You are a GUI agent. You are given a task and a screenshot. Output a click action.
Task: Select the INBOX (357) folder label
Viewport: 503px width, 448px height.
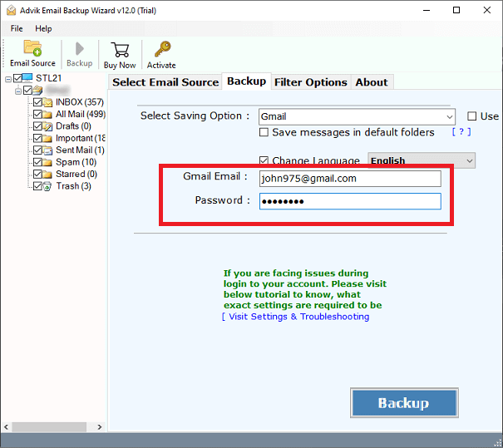coord(80,102)
